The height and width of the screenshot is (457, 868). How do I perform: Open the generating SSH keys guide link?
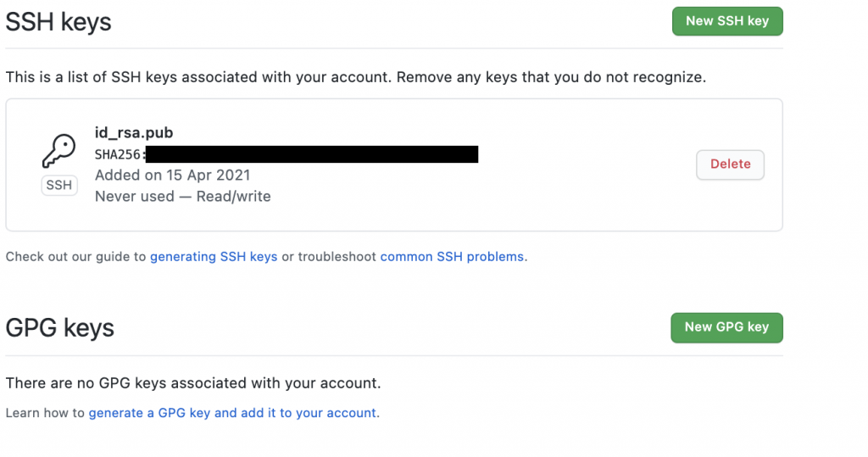tap(214, 256)
